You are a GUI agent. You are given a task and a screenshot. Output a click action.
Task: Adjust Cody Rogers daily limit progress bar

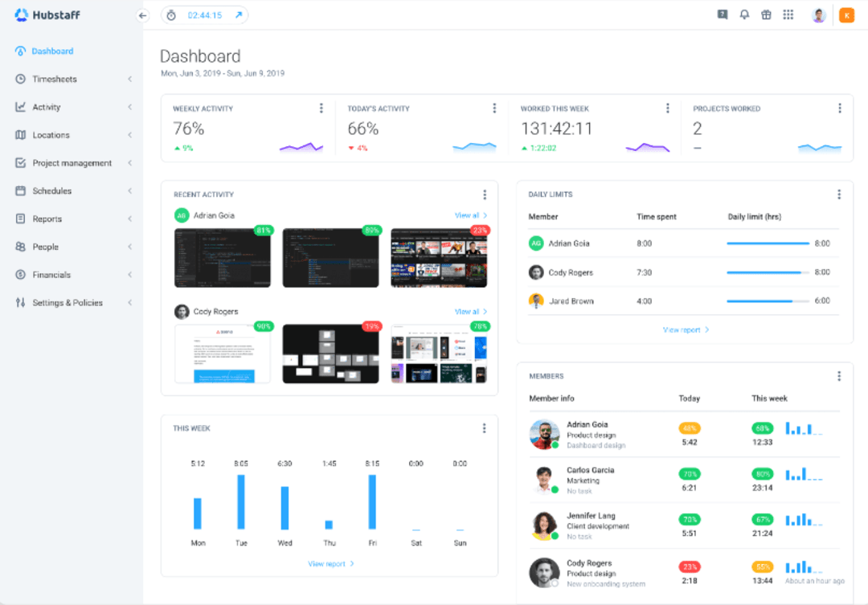coord(766,272)
